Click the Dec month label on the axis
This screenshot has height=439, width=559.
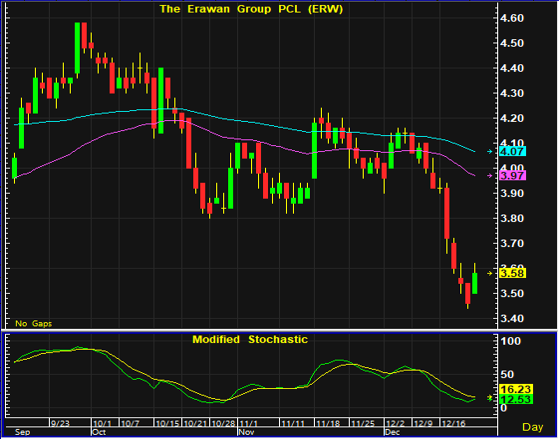tap(393, 432)
